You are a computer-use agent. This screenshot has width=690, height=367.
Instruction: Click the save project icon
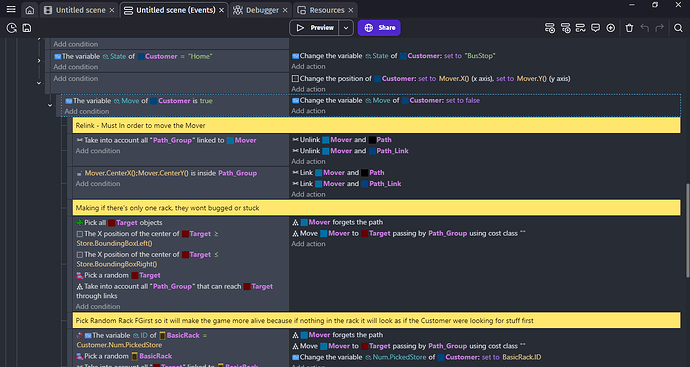(x=27, y=28)
